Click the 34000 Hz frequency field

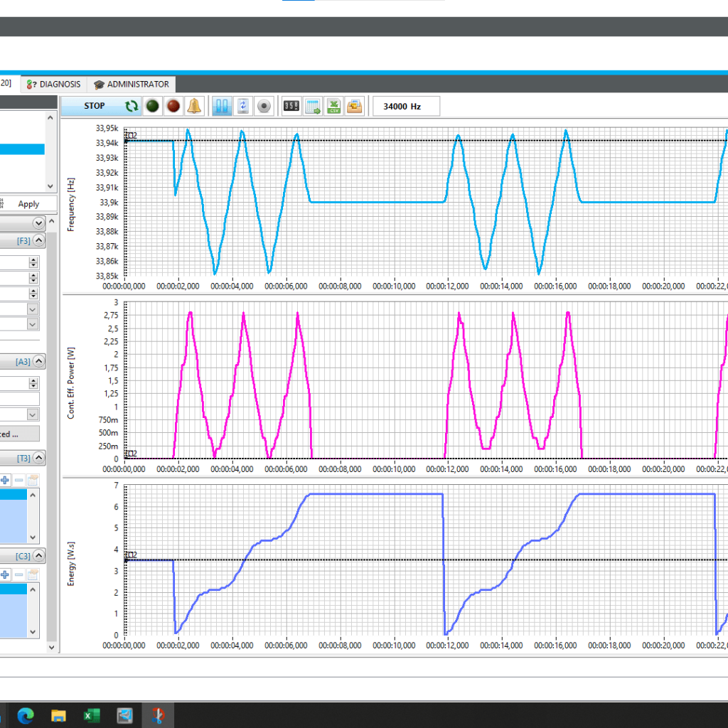(x=406, y=107)
